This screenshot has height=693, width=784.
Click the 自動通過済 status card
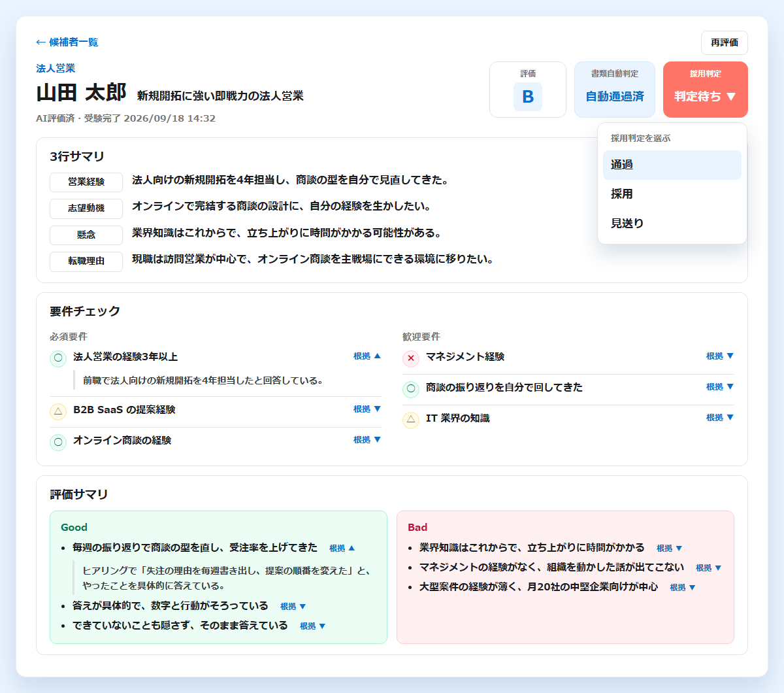click(x=614, y=90)
